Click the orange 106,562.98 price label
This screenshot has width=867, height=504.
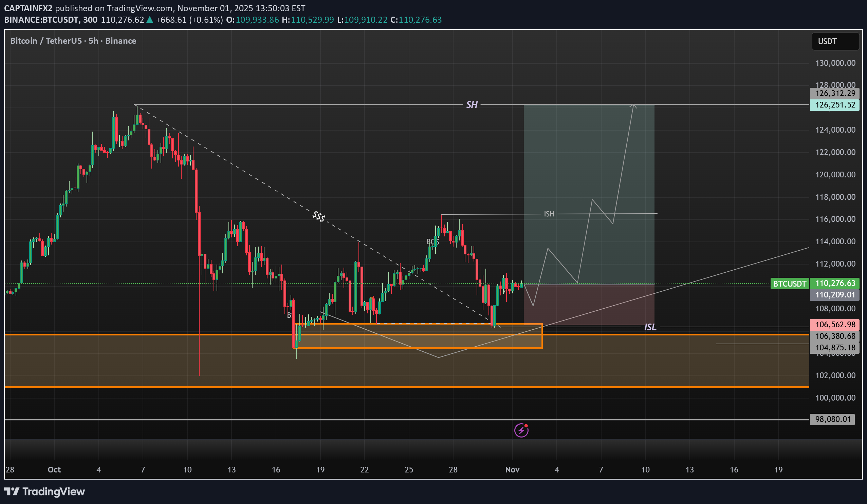pyautogui.click(x=835, y=325)
